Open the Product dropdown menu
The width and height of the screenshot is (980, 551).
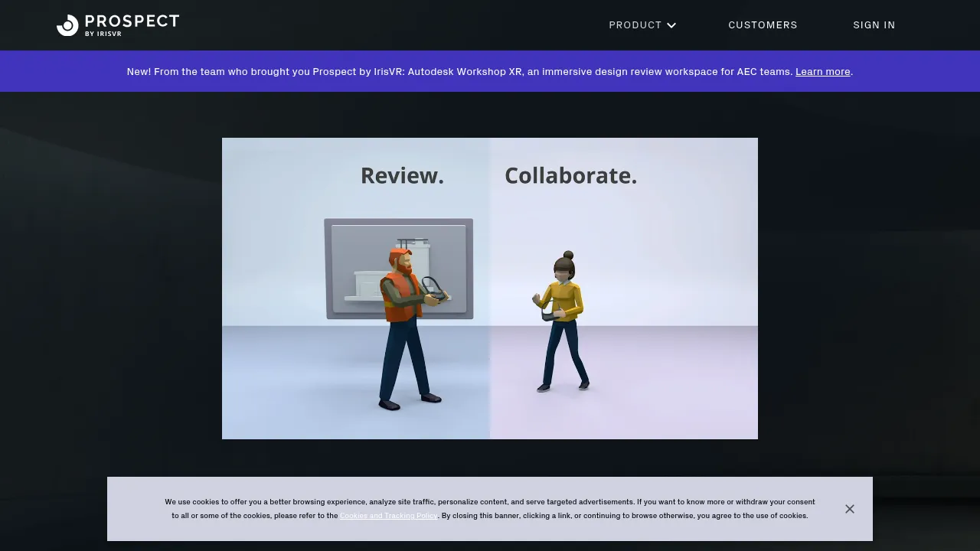coord(642,25)
